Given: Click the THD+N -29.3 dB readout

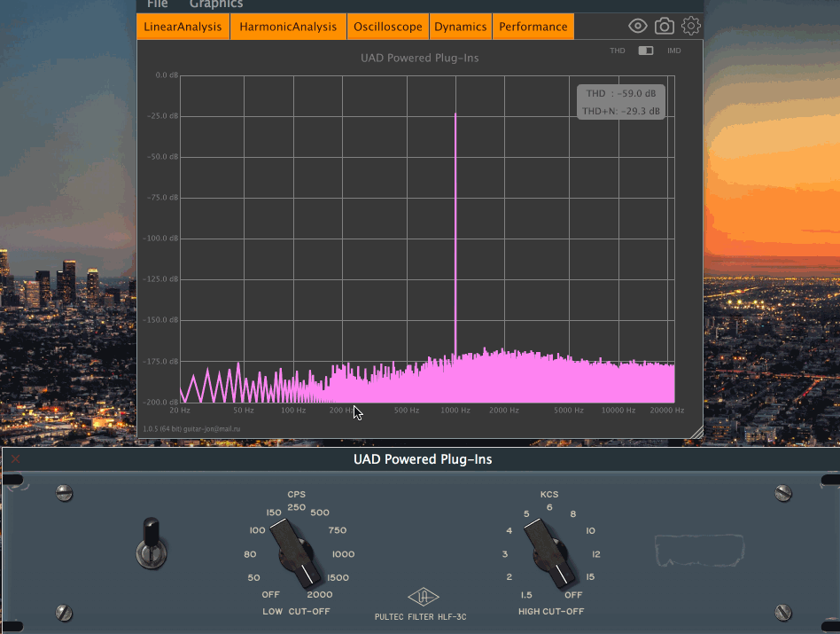Looking at the screenshot, I should [621, 111].
